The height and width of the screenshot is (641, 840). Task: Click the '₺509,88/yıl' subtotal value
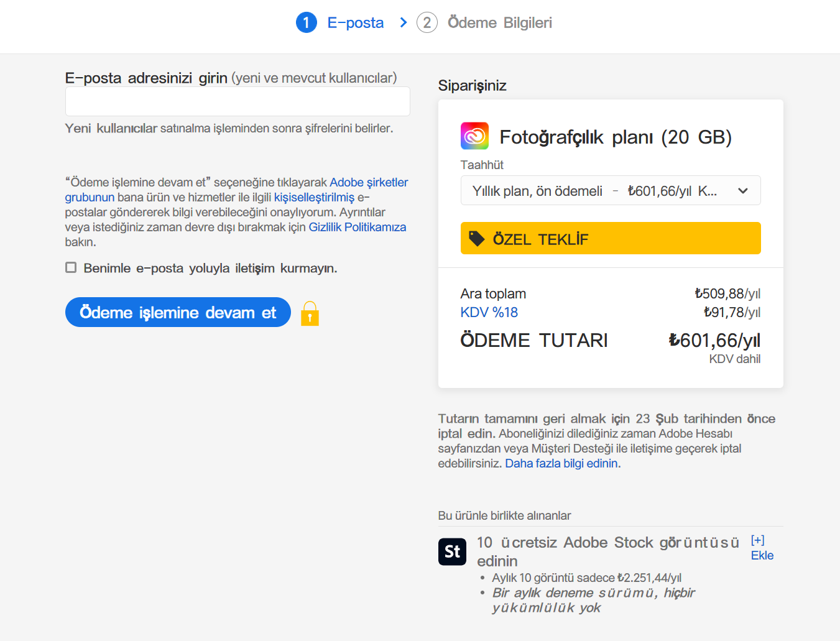pos(727,293)
